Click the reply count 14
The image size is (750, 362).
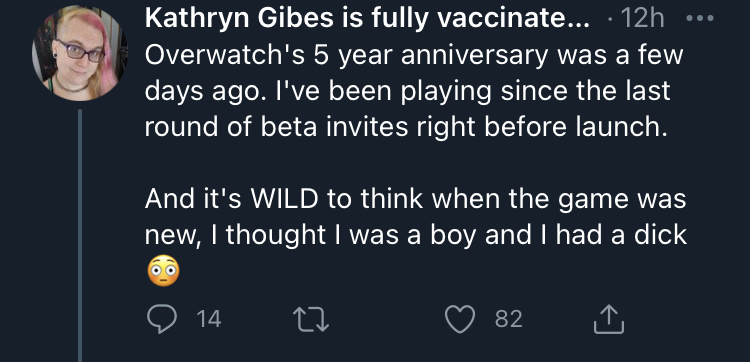[x=209, y=319]
